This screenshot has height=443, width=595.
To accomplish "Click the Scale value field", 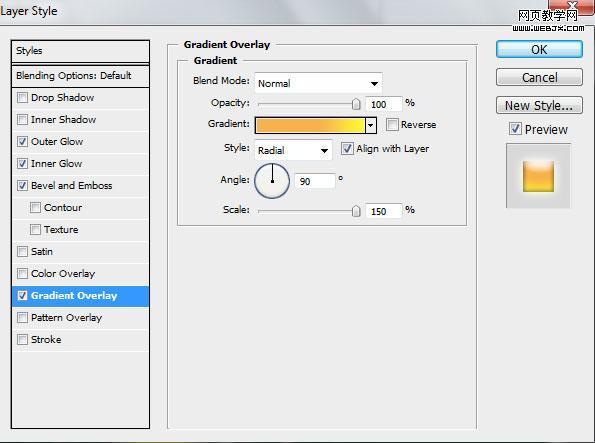I will (383, 211).
